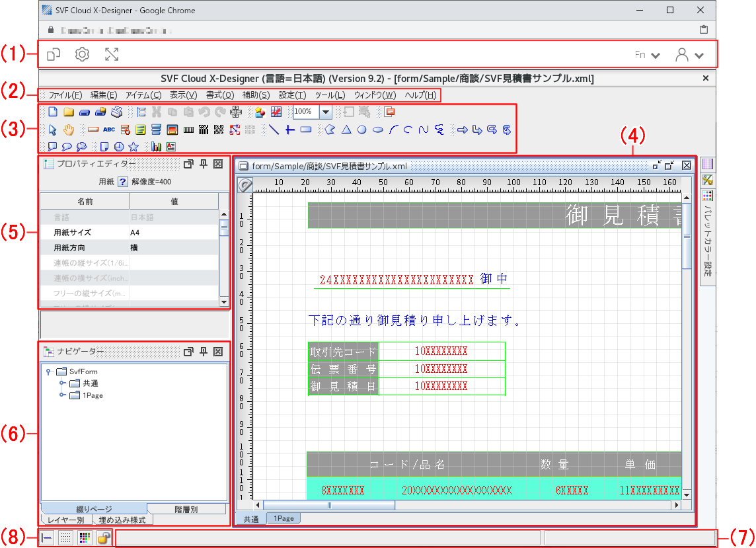
Task: Select the arrow pointer tool
Action: [x=53, y=130]
